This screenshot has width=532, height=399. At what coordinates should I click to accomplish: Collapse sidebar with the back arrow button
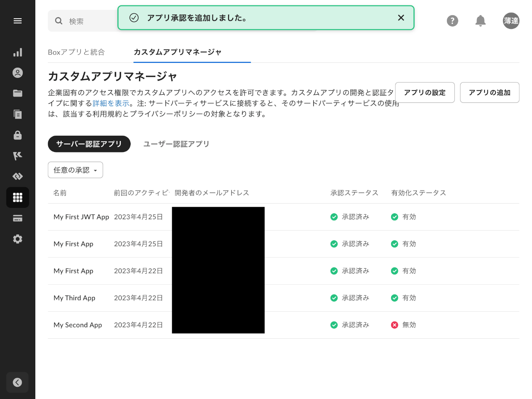coord(17,382)
